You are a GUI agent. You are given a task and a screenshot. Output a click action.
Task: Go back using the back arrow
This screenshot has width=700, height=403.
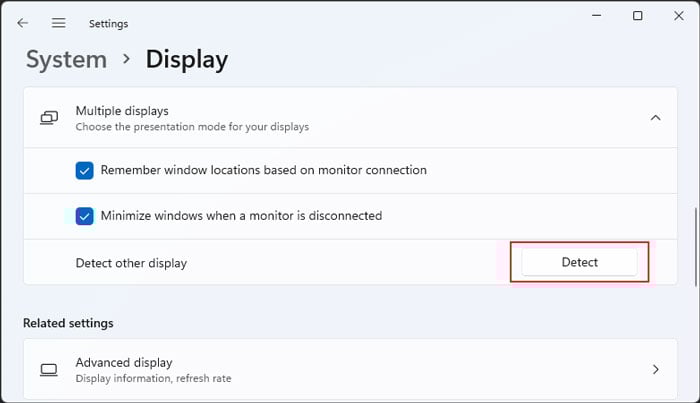23,23
